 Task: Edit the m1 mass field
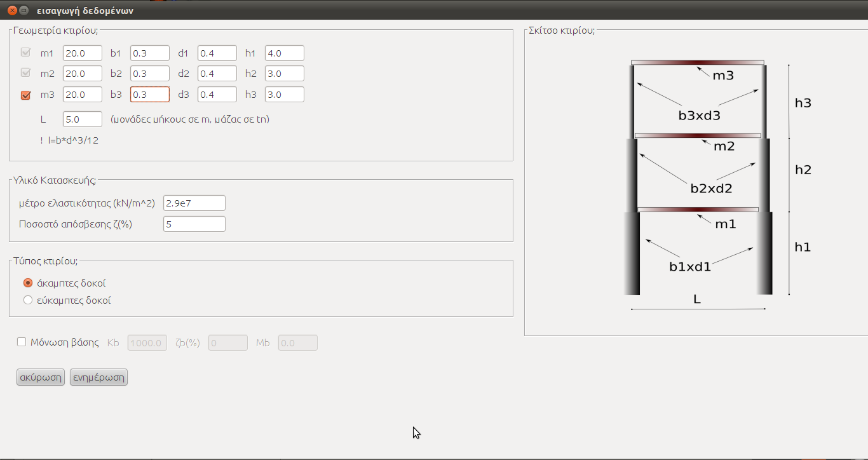tap(83, 53)
